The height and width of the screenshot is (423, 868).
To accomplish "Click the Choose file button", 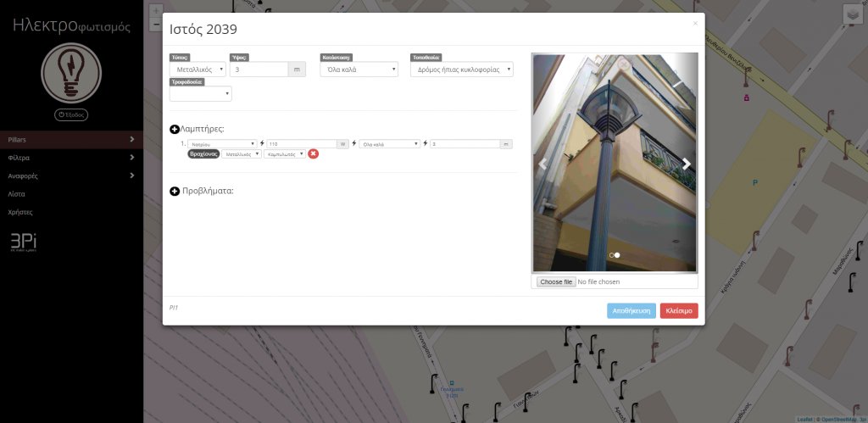I will (556, 281).
